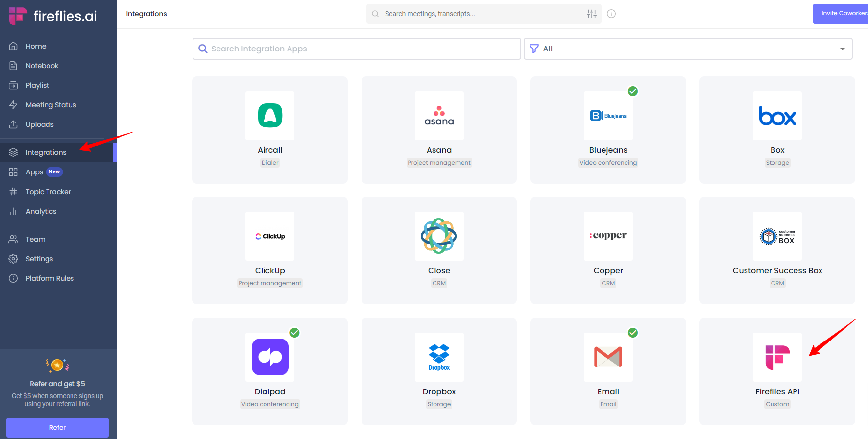Image resolution: width=868 pixels, height=439 pixels.
Task: Open Settings from the sidebar
Action: pos(40,259)
